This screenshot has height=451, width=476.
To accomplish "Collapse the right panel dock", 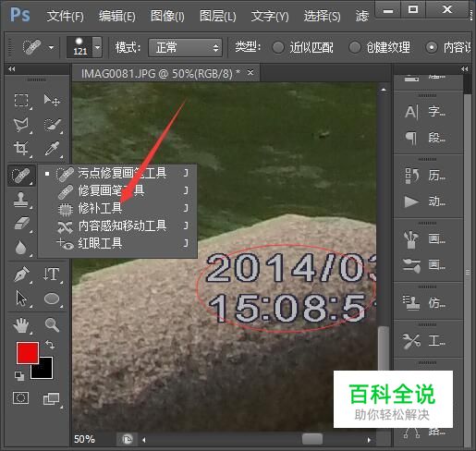I will click(x=465, y=68).
